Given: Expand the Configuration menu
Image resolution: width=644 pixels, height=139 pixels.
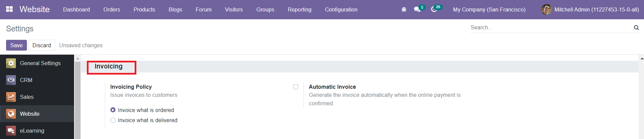Looking at the screenshot, I should (341, 9).
